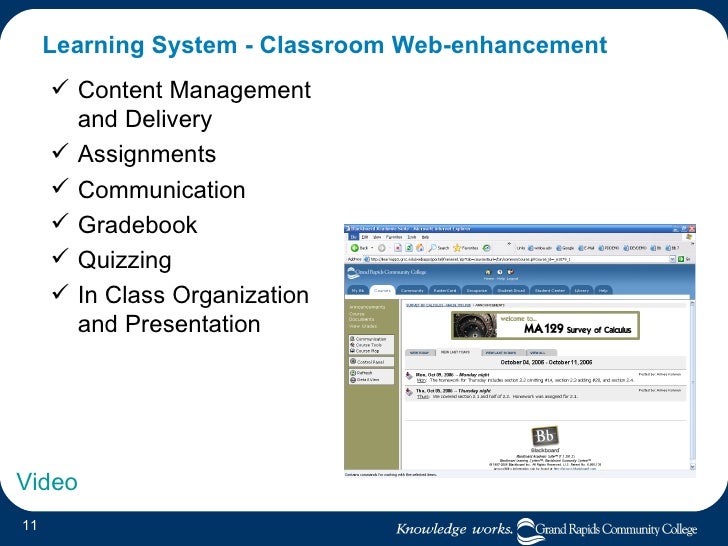The image size is (728, 546).
Task: Click the Thursday night announcement icon
Action: tap(409, 393)
